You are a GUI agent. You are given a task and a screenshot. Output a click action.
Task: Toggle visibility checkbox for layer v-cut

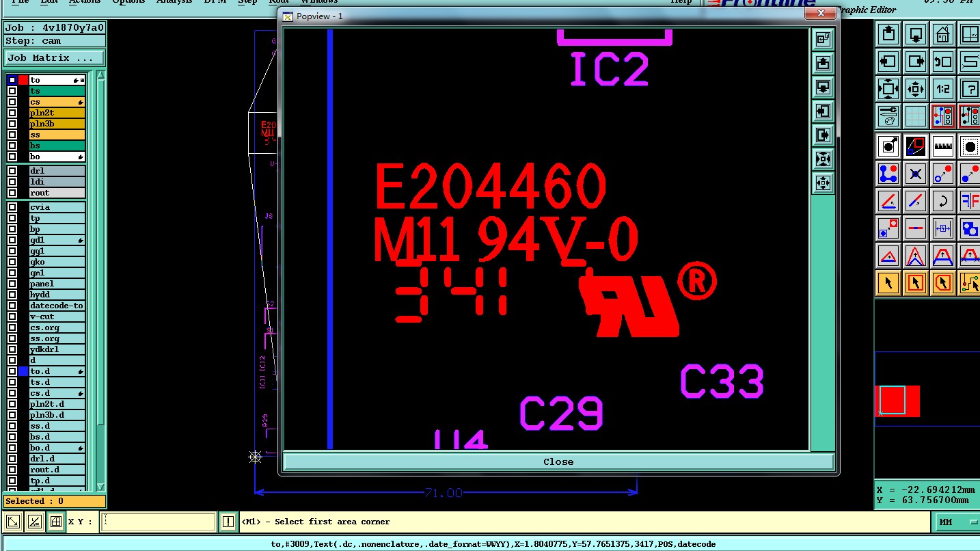click(x=12, y=317)
